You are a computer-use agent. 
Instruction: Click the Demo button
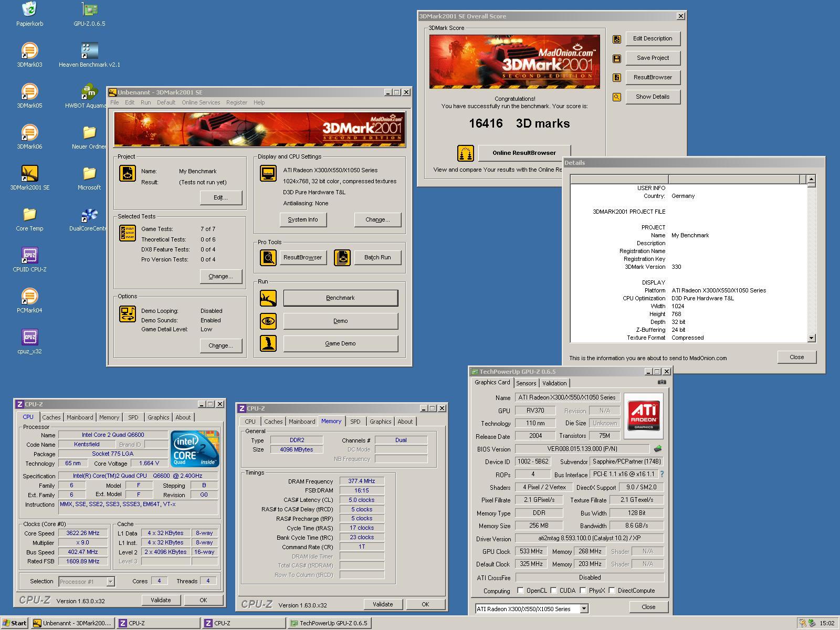coord(341,321)
